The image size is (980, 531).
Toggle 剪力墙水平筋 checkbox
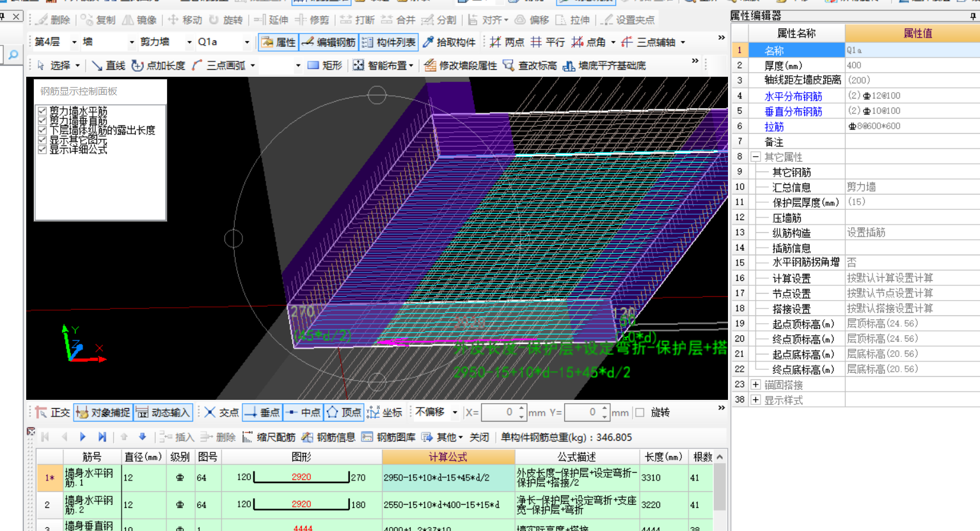42,111
